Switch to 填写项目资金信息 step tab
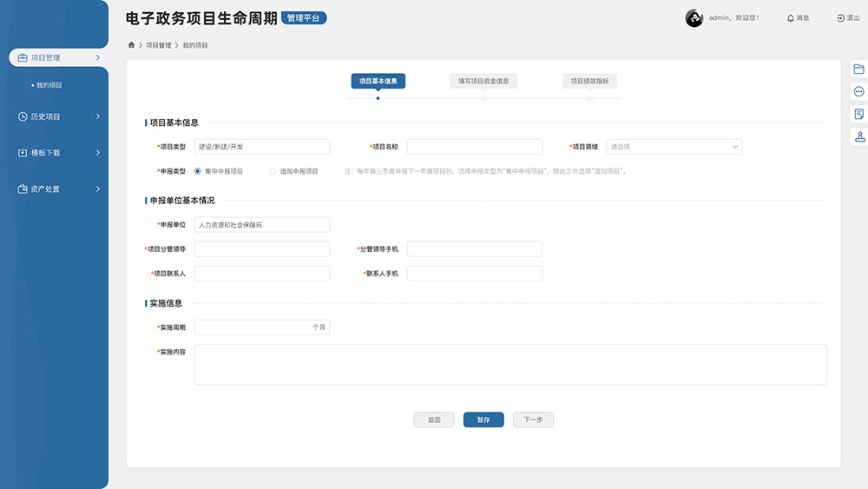 [483, 81]
